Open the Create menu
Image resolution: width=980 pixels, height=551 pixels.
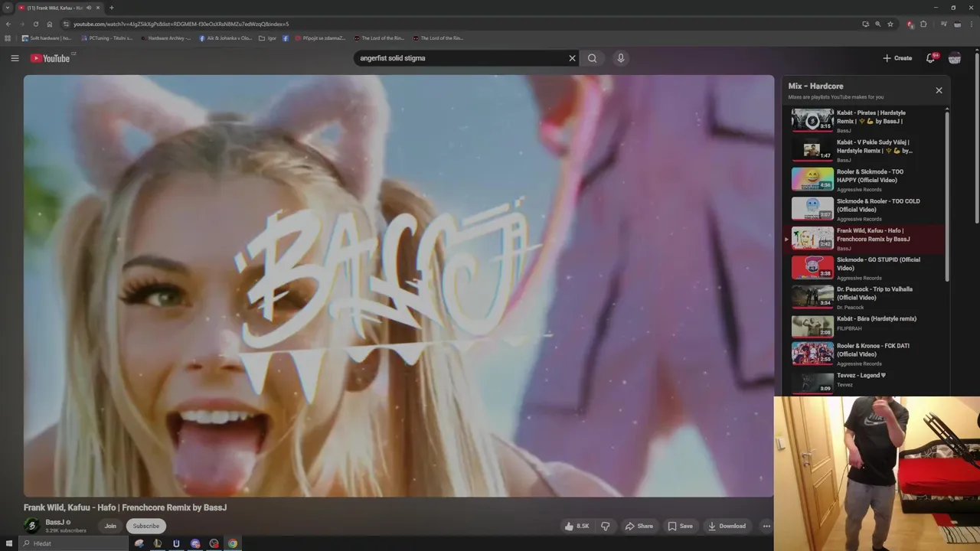coord(897,58)
